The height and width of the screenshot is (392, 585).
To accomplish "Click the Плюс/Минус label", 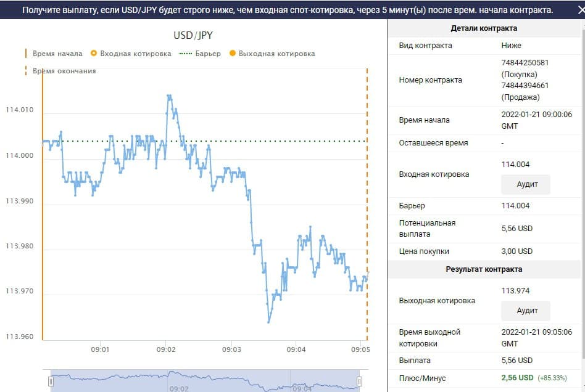I will [422, 378].
